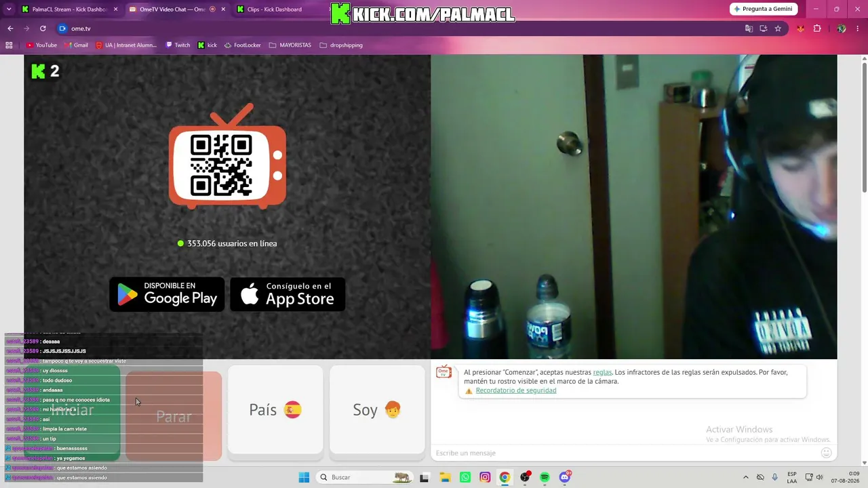Open WhatsApp from the taskbar

(x=465, y=477)
